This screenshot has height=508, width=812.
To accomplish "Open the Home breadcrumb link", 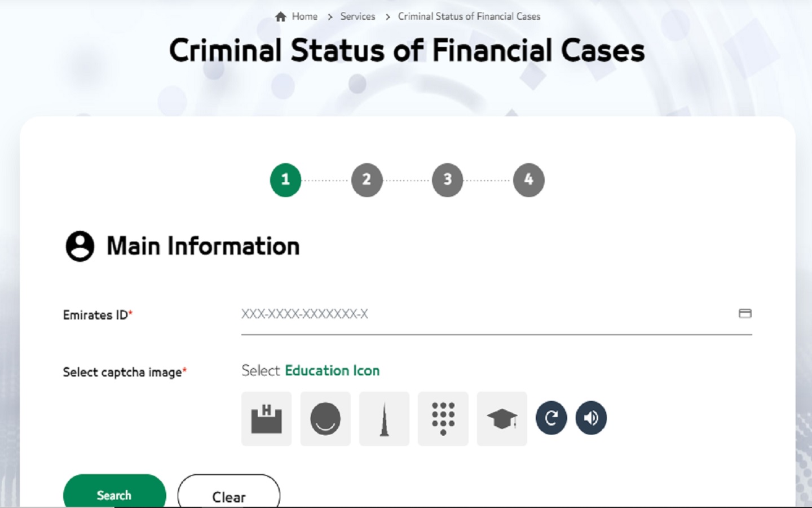I will coord(304,17).
